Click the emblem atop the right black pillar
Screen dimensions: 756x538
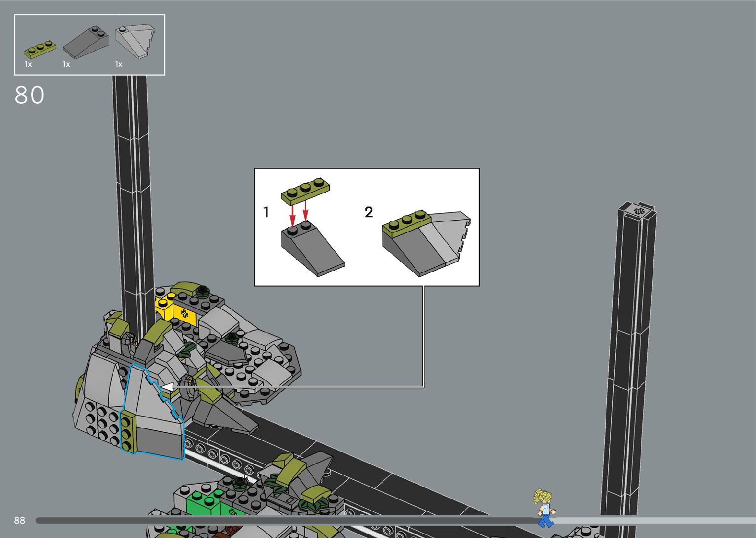pyautogui.click(x=639, y=211)
